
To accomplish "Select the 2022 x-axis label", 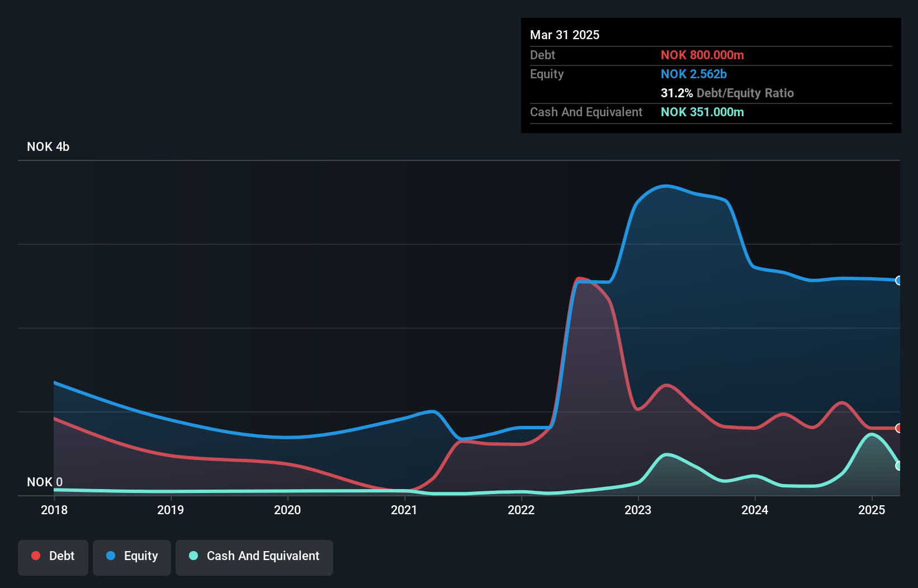I will pos(521,510).
